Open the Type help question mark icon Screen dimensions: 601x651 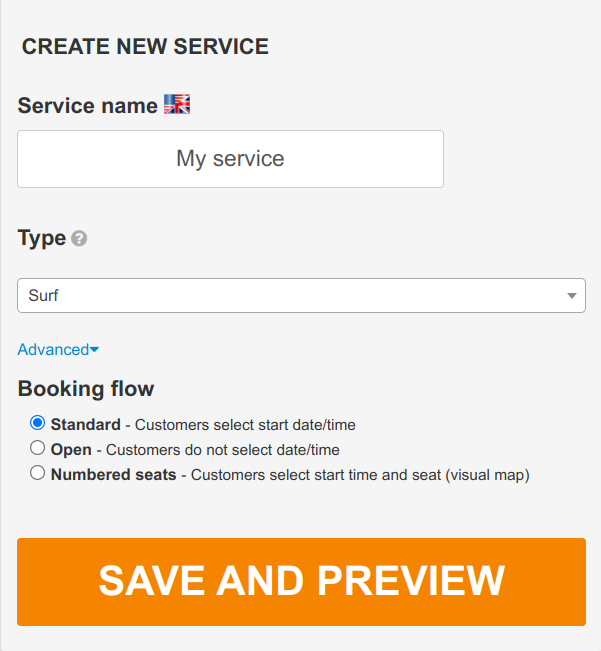click(79, 239)
